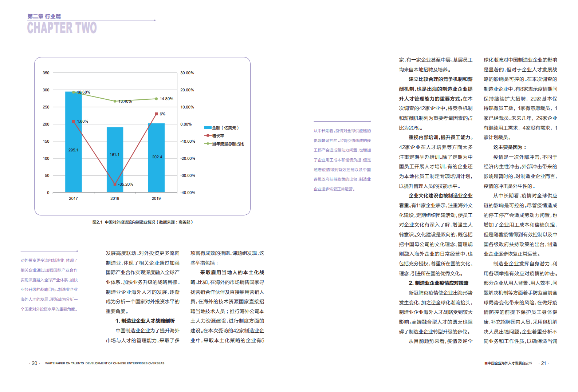
Task: Click the blue 金额（亿美元）legend swatch
Action: (x=208, y=128)
